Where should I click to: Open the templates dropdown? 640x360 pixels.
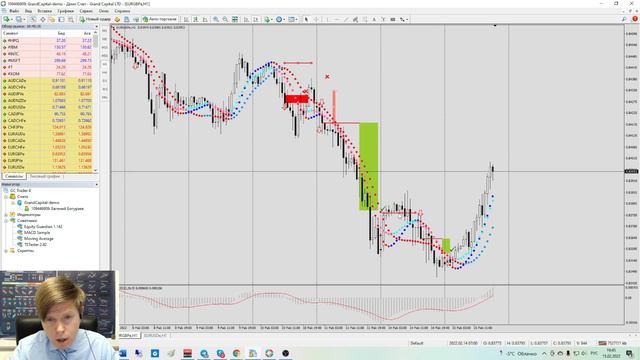tap(293, 19)
